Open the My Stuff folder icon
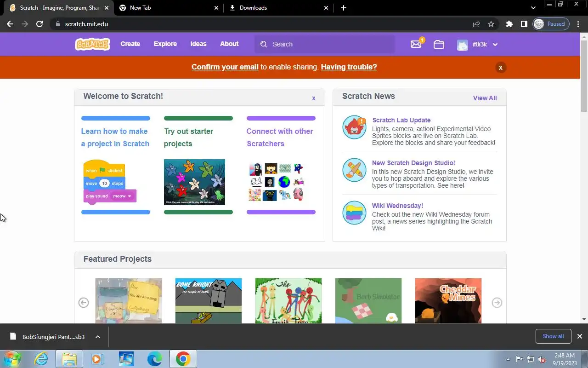Viewport: 588px width, 368px height. click(x=439, y=44)
